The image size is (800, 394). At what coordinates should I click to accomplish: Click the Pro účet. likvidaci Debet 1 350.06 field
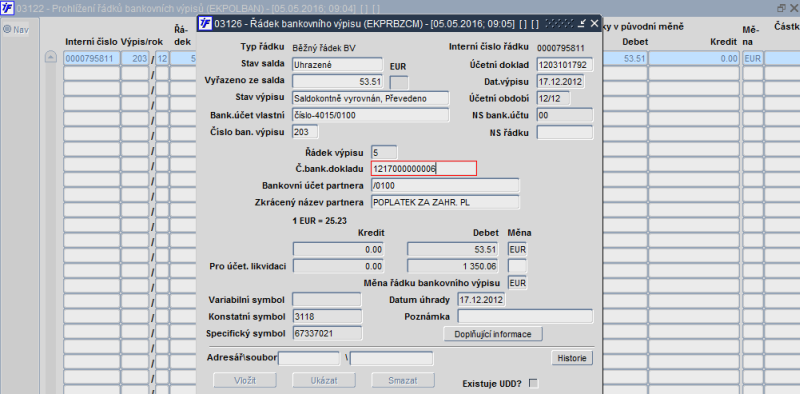point(453,266)
